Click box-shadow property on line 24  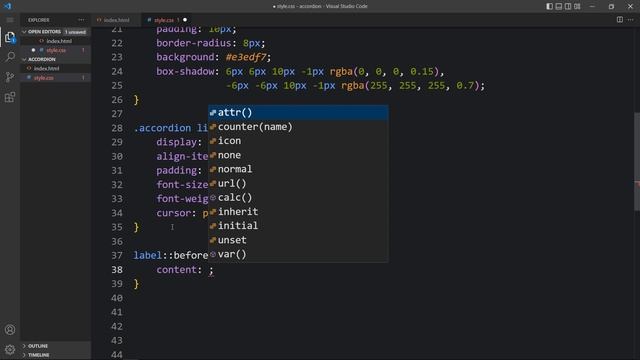[x=185, y=71]
